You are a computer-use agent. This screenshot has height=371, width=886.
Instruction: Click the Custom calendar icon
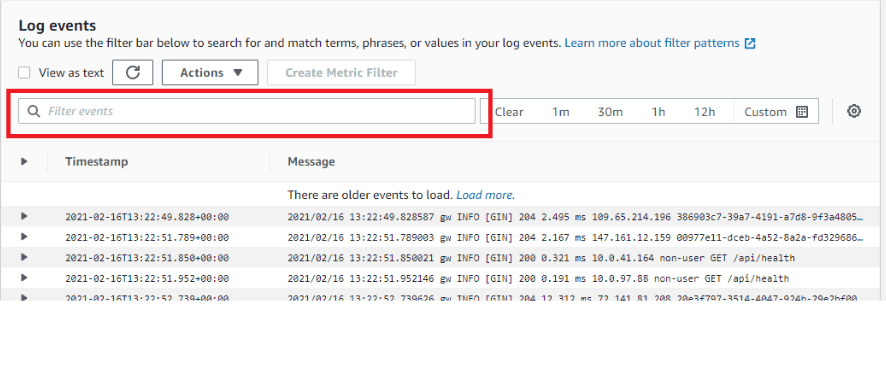point(802,112)
